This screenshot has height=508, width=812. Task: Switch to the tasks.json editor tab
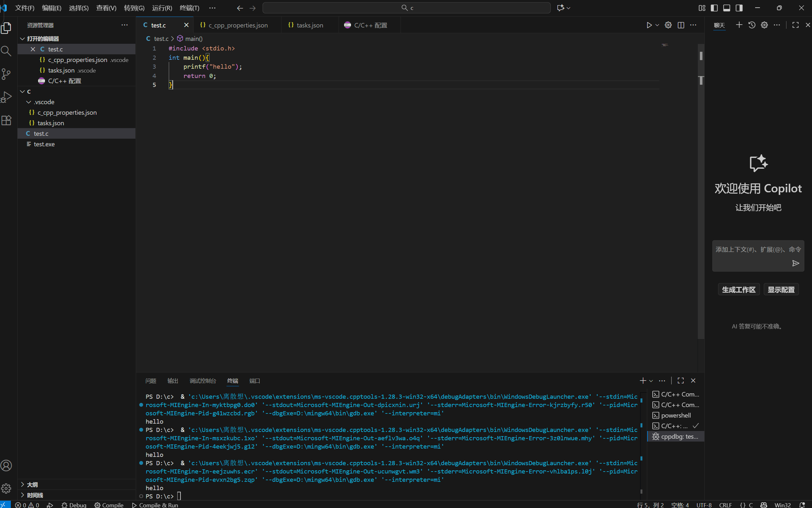coord(309,25)
